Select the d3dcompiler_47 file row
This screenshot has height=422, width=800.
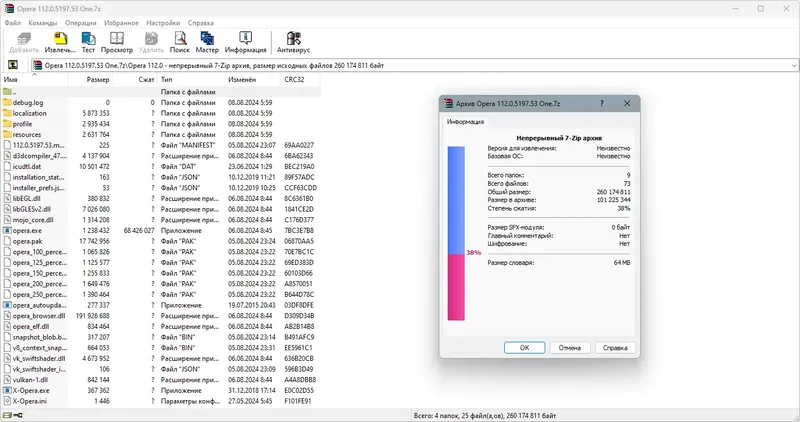point(161,156)
